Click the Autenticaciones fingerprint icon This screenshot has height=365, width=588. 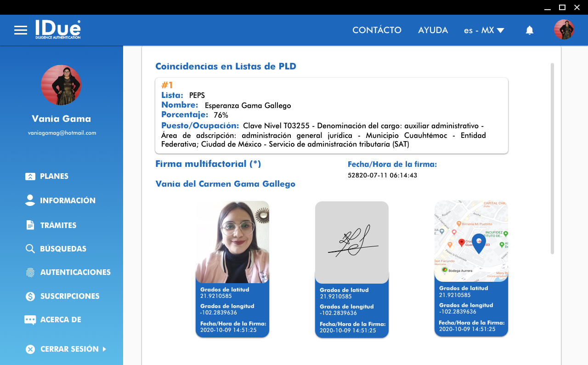30,273
